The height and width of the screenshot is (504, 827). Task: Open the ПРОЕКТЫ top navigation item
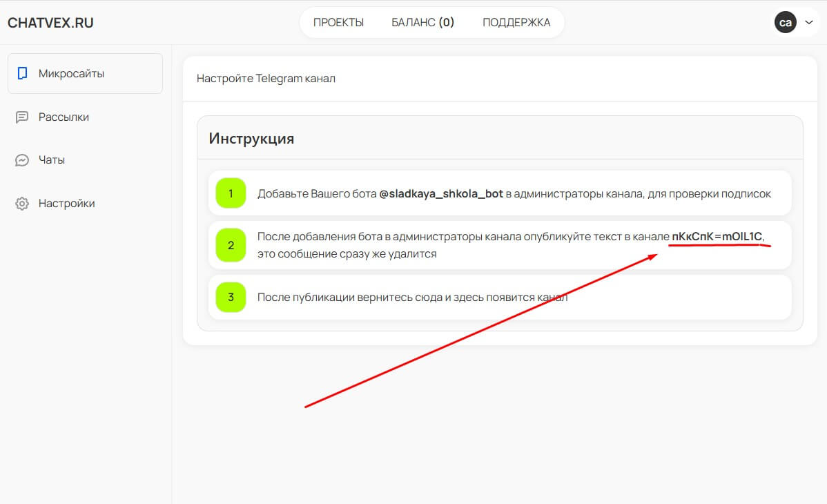click(x=338, y=22)
